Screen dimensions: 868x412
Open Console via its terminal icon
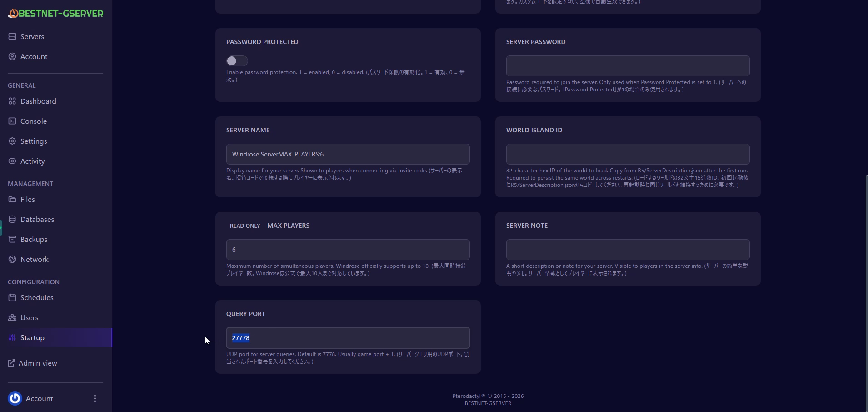point(12,121)
